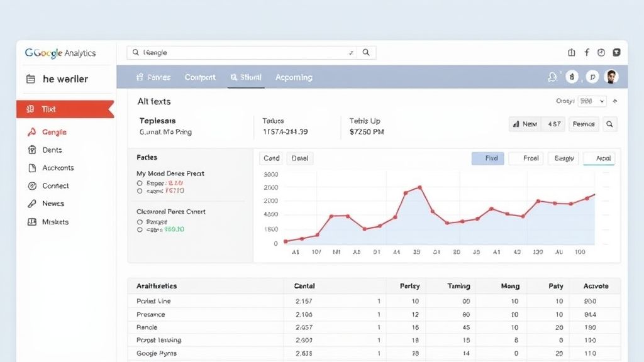The width and height of the screenshot is (644, 362).
Task: Click the search magnifier near New button
Action: (x=609, y=124)
